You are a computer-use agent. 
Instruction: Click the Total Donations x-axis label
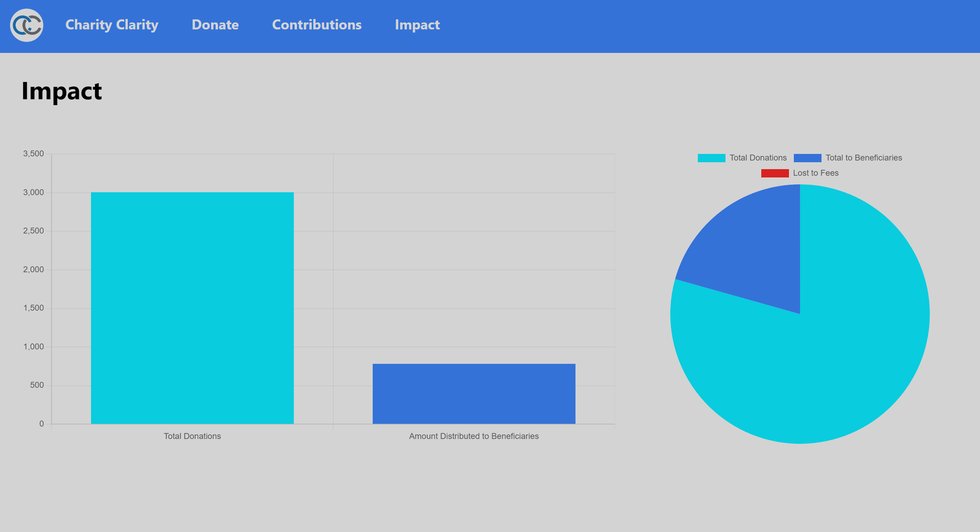coord(192,436)
